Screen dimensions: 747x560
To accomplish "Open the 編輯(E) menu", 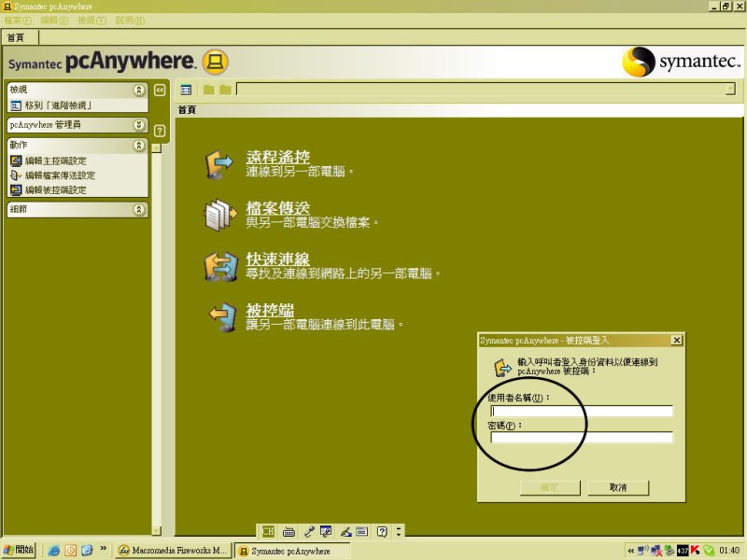I will [54, 21].
